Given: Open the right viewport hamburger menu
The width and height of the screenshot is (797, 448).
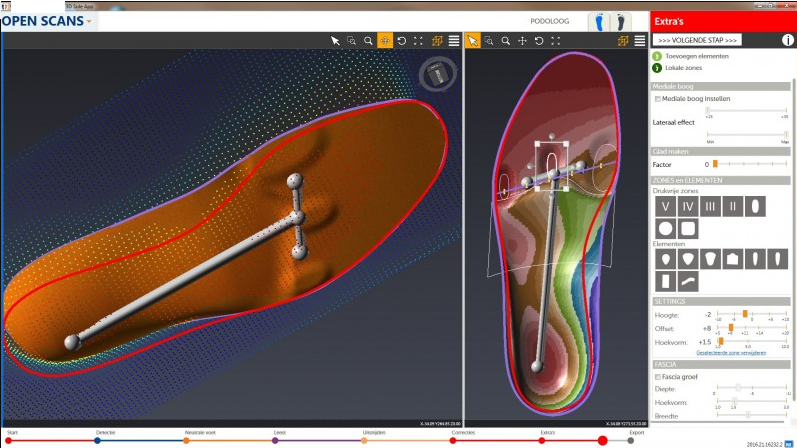Looking at the screenshot, I should click(637, 41).
